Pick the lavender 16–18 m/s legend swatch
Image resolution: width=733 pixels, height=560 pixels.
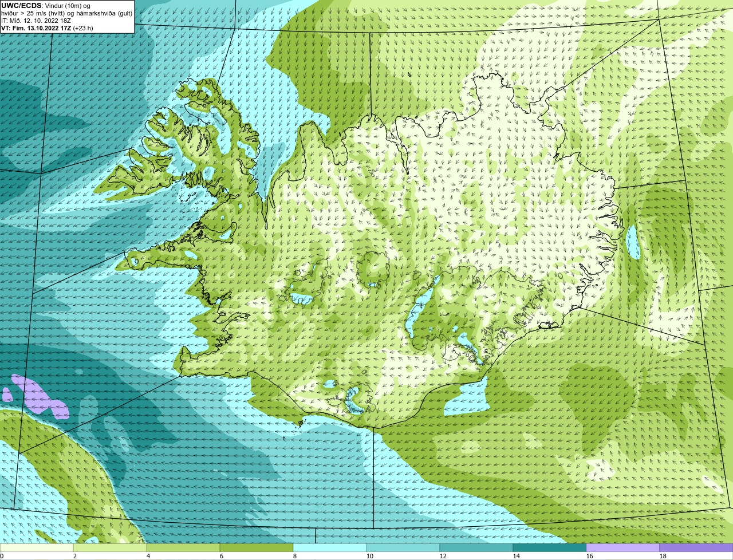[x=623, y=548]
